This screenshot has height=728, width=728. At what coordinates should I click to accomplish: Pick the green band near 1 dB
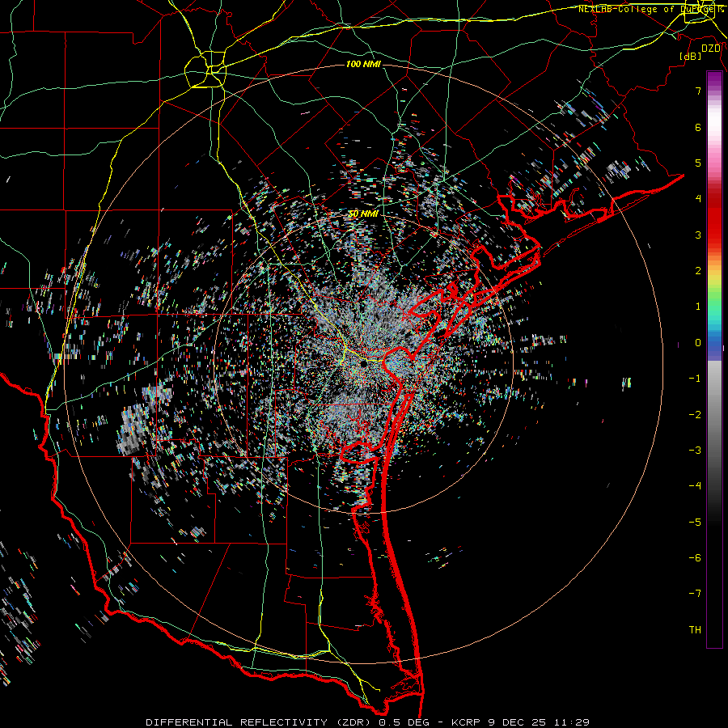[x=714, y=301]
